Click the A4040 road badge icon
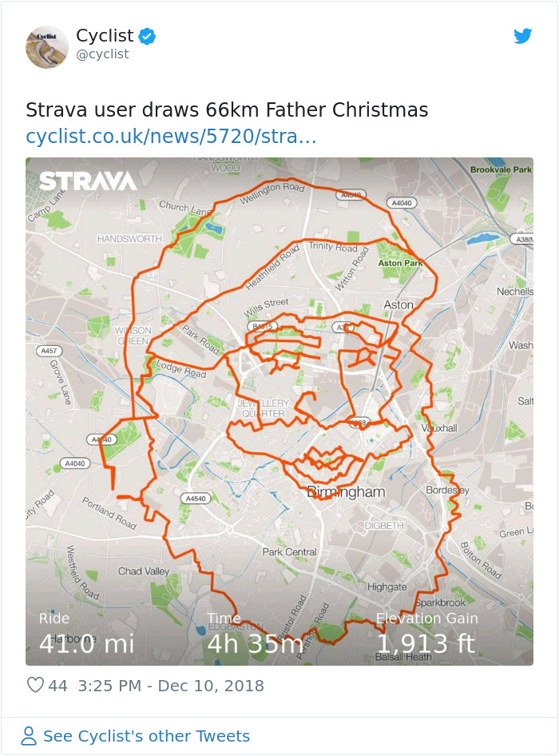The height and width of the screenshot is (756, 559). [x=402, y=202]
